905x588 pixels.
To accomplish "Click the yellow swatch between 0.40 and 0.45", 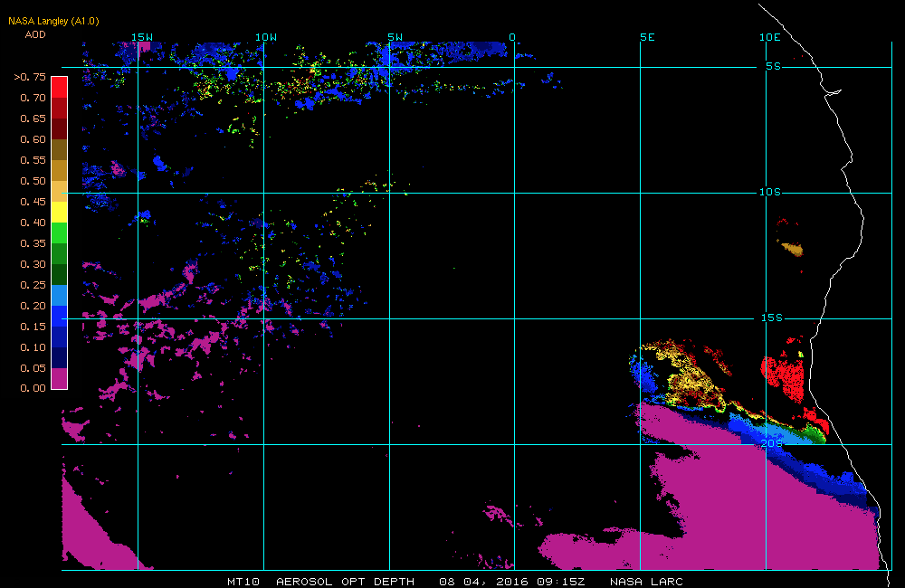I will 60,212.
